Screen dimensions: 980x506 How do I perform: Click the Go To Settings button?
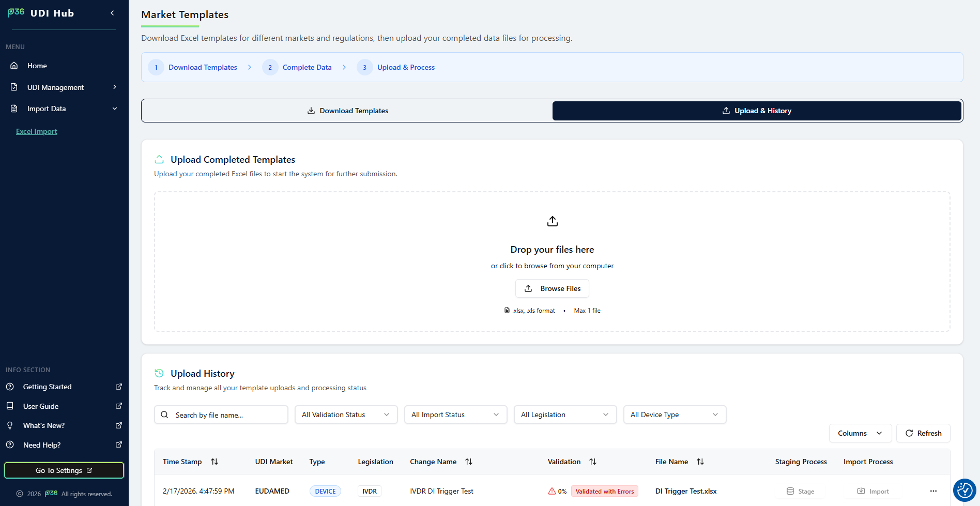(64, 470)
